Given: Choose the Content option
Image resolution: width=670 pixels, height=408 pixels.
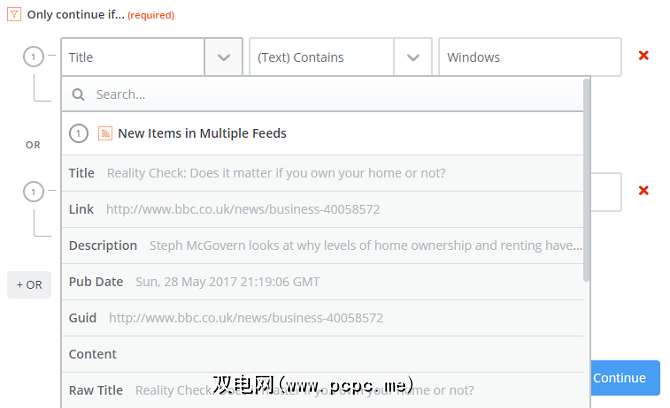Looking at the screenshot, I should coord(323,354).
